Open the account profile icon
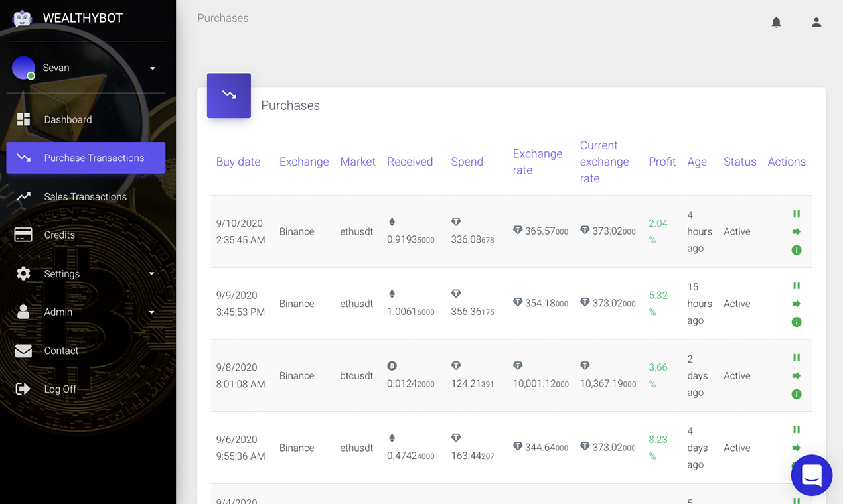Screen dimensions: 843x504 tap(816, 22)
